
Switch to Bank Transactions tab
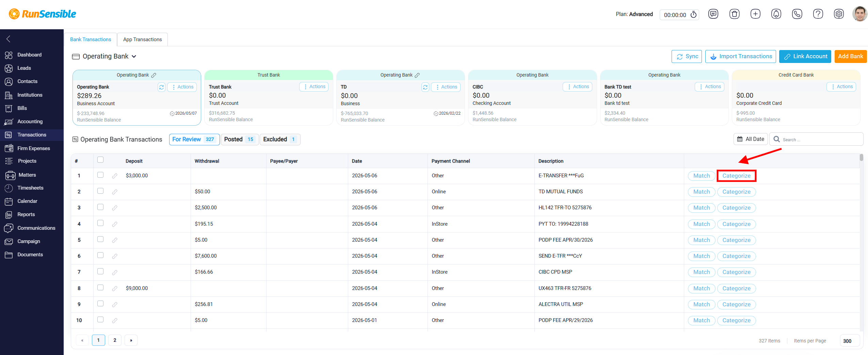coord(91,39)
